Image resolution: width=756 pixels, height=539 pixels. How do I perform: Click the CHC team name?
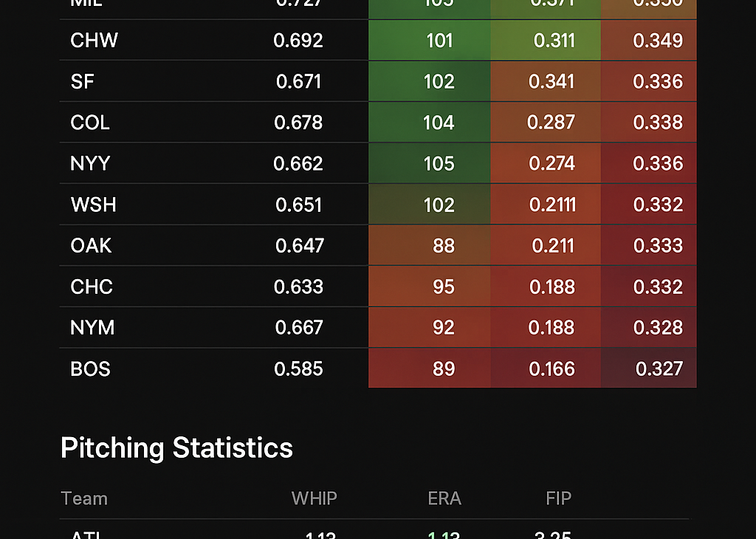coord(92,286)
